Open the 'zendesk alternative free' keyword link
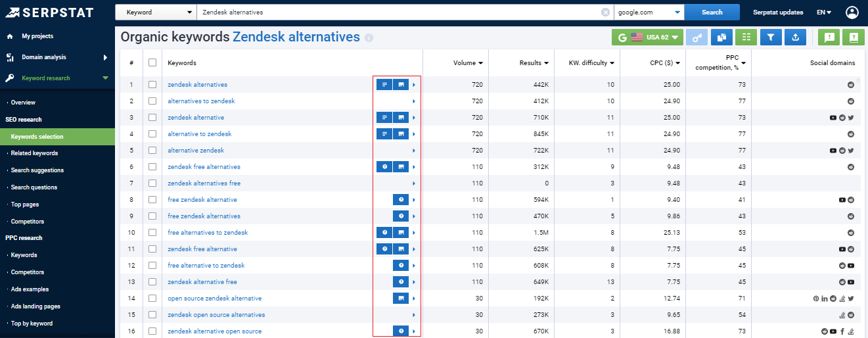The width and height of the screenshot is (868, 338). click(202, 282)
